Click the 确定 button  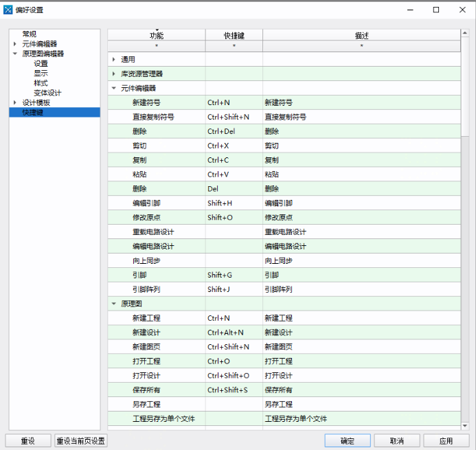(x=348, y=440)
